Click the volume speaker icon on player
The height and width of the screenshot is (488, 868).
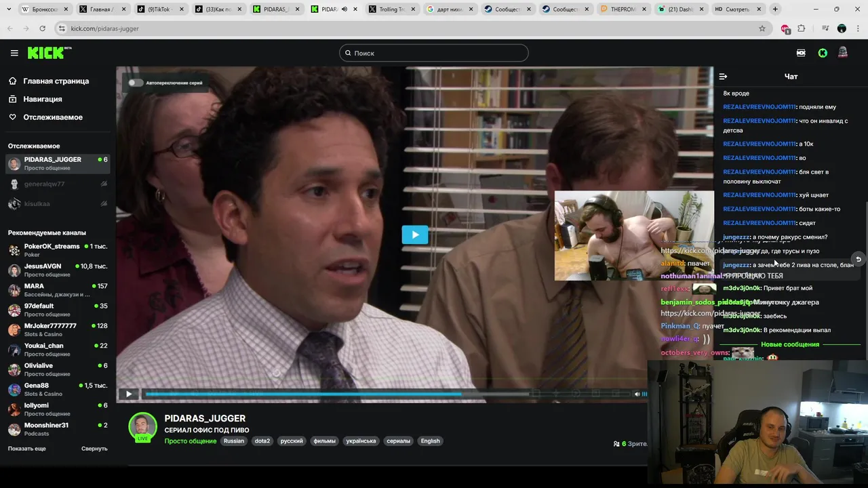[x=637, y=394]
